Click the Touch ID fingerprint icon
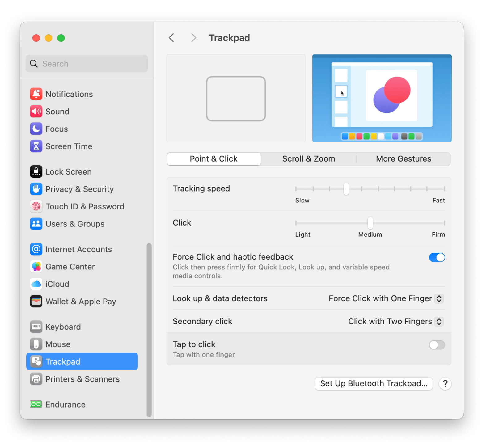The height and width of the screenshot is (448, 482). pyautogui.click(x=36, y=206)
